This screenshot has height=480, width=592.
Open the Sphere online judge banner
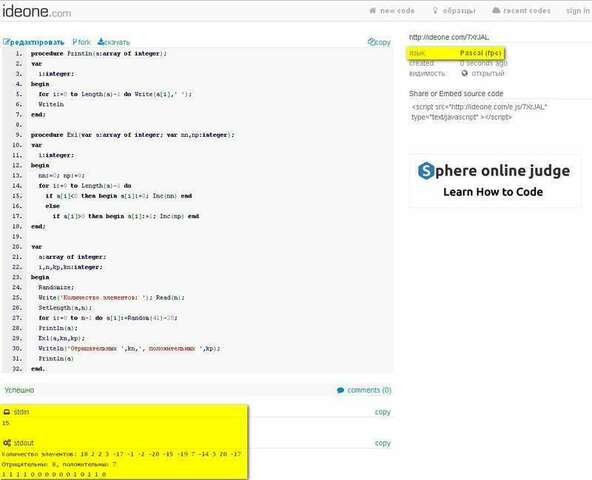(494, 180)
